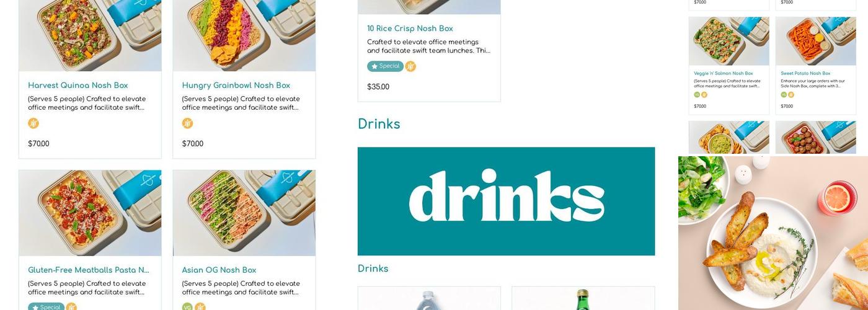This screenshot has width=868, height=310.
Task: Open the Gluten-Free Meatballs Pasta title
Action: click(x=89, y=270)
